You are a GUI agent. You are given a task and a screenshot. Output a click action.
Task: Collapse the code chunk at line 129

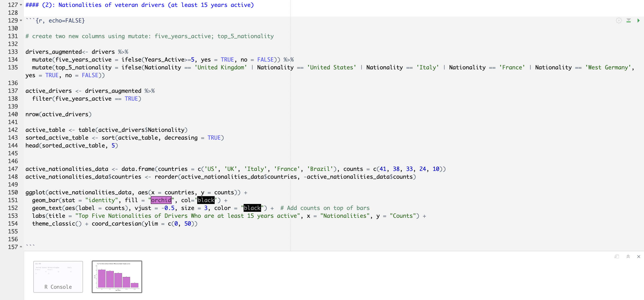point(21,20)
